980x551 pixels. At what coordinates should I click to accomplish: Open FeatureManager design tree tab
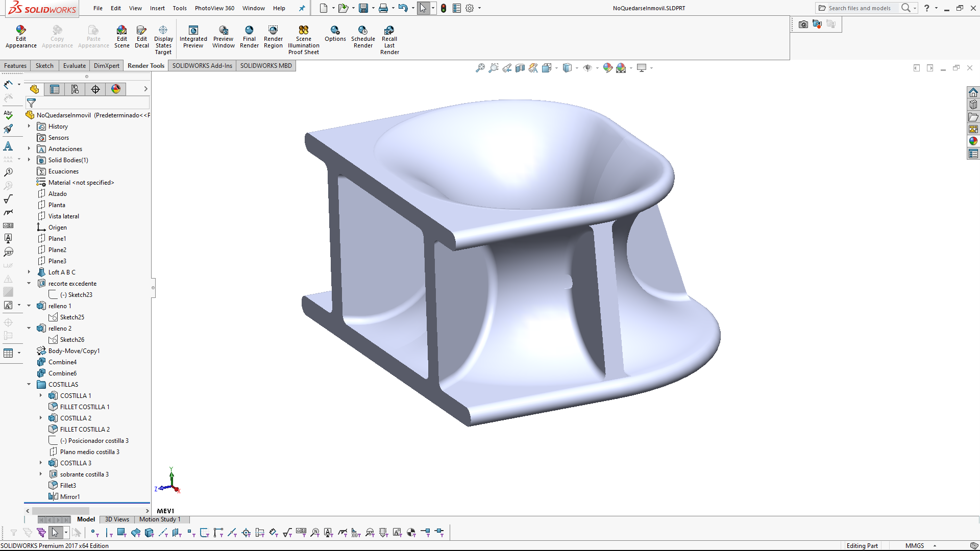click(34, 89)
